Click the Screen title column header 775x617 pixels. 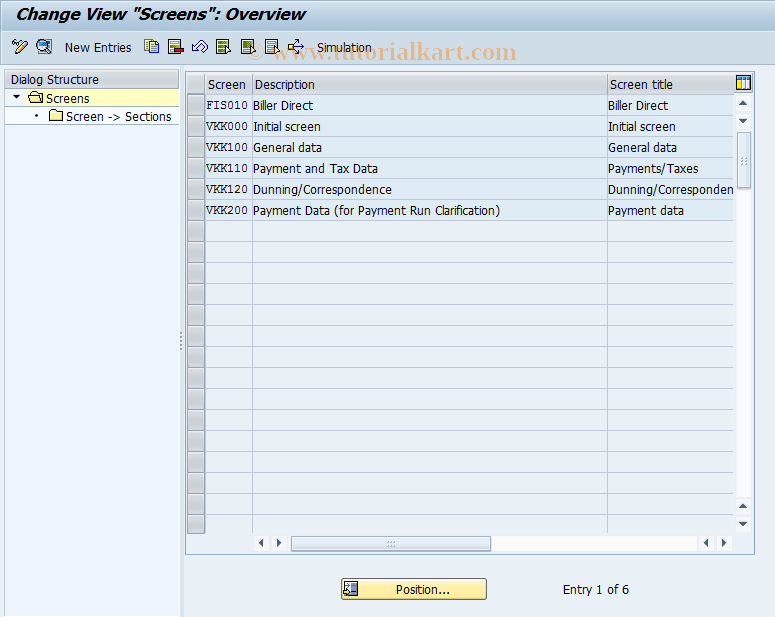[670, 85]
